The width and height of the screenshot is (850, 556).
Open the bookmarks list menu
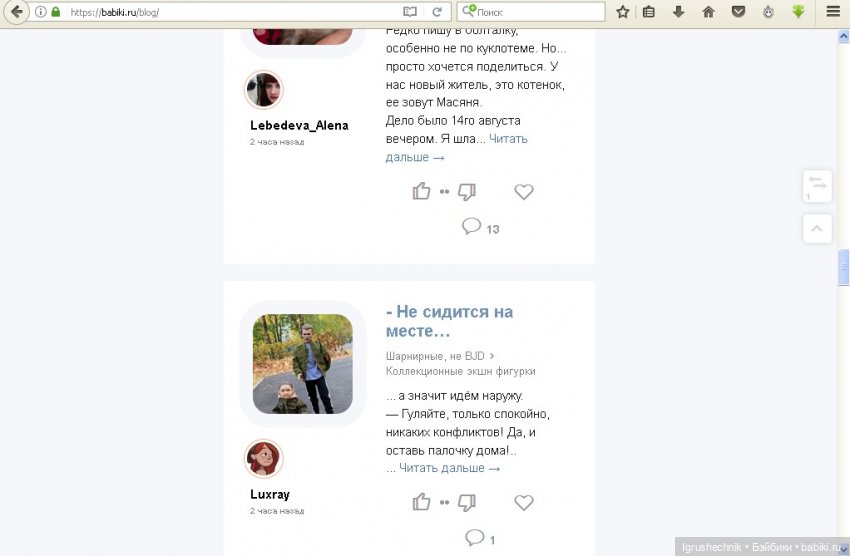tap(649, 12)
